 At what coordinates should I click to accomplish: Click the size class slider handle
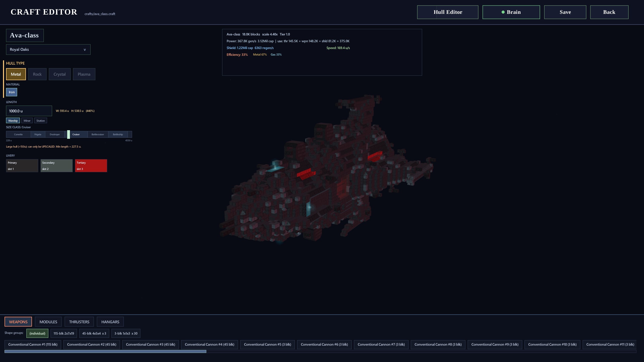click(x=68, y=134)
